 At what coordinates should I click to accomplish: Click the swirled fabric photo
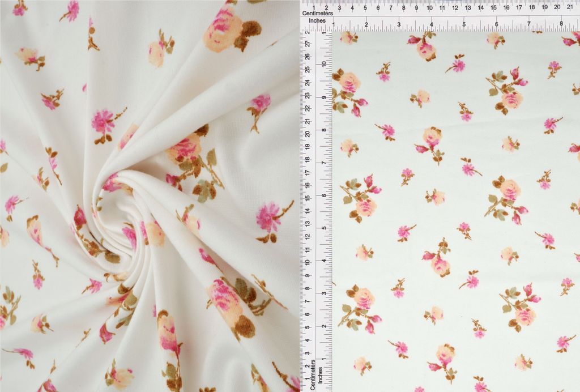(150, 196)
